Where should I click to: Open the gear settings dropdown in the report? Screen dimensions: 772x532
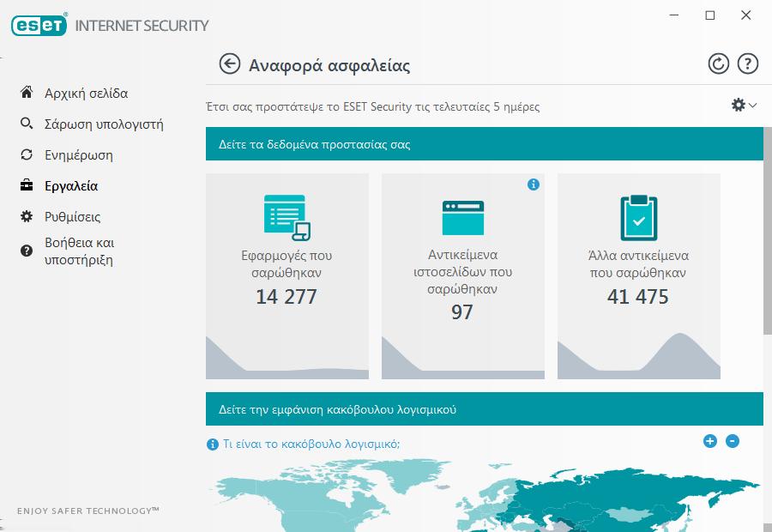[744, 105]
